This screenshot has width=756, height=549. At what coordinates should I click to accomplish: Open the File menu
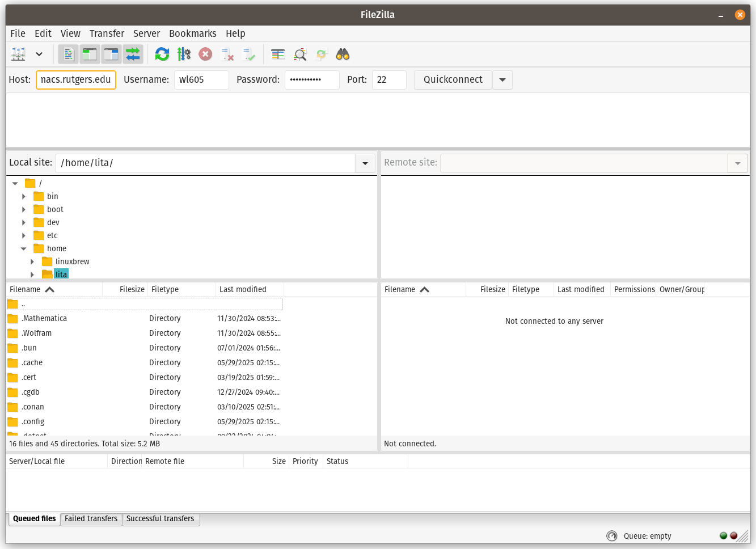point(18,33)
